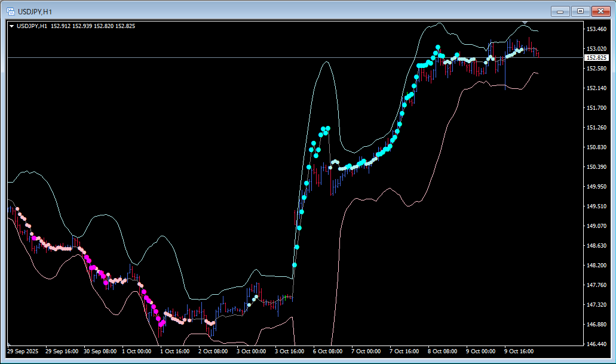Click the 147.760 price axis label
Image resolution: width=616 pixels, height=364 pixels.
pyautogui.click(x=596, y=285)
